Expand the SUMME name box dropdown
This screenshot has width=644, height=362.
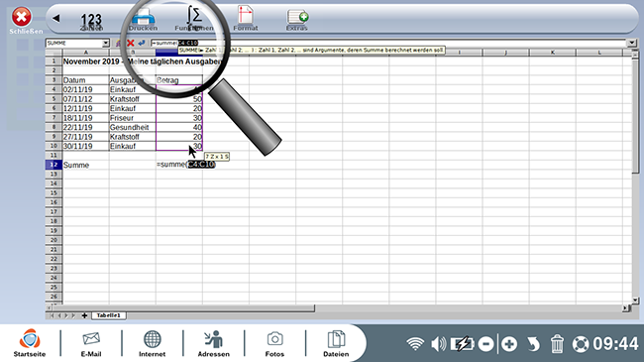click(106, 43)
